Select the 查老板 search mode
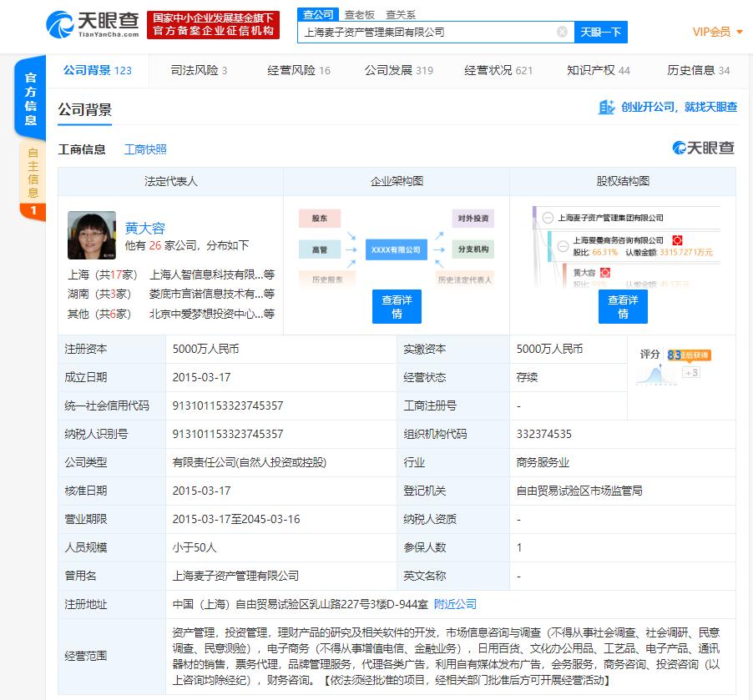 pyautogui.click(x=360, y=14)
